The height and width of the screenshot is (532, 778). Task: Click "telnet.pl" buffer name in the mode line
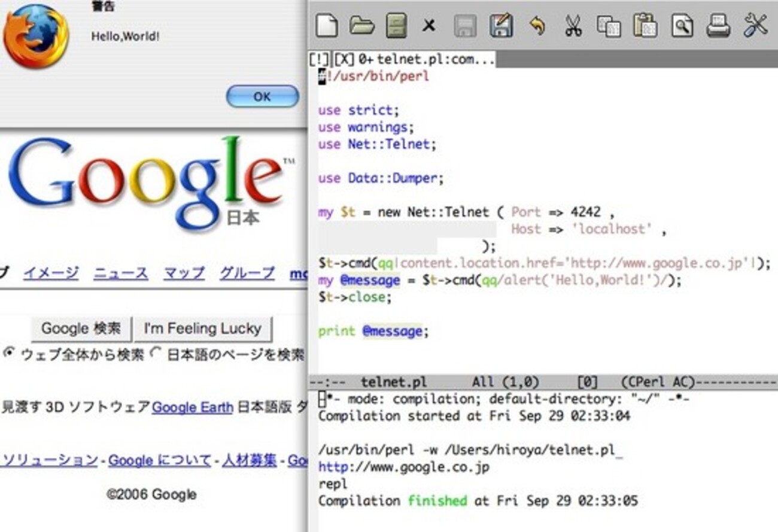tap(394, 382)
